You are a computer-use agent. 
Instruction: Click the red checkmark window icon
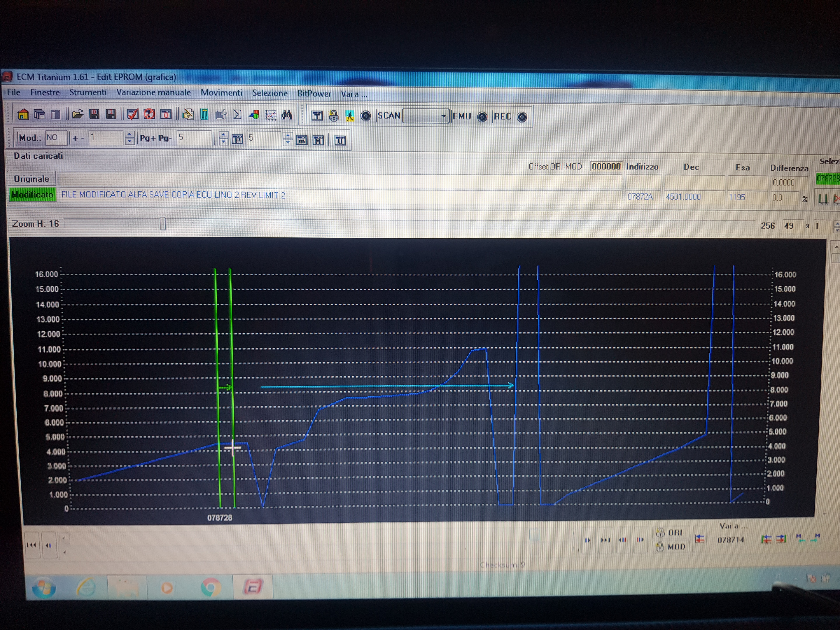tap(132, 114)
